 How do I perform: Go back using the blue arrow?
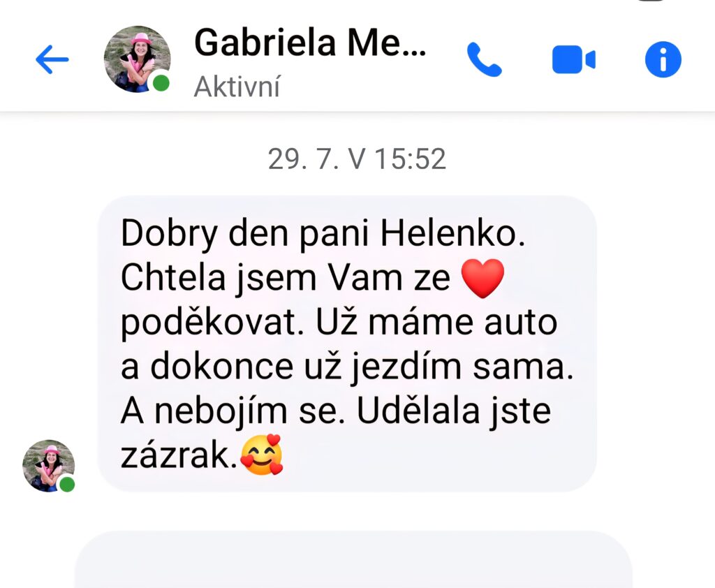point(52,59)
